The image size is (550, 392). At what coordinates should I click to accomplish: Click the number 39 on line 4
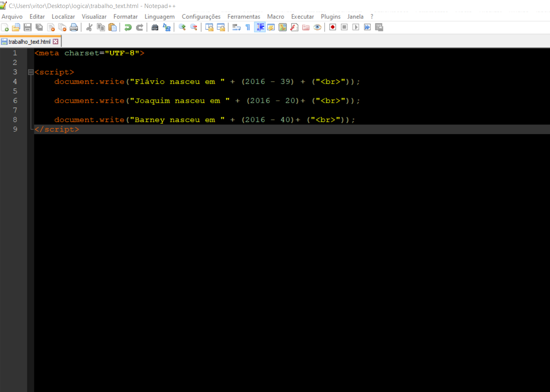coord(285,82)
